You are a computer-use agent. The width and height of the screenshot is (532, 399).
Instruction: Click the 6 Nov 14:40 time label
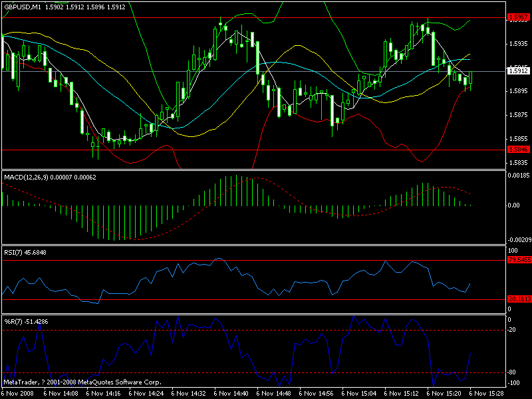[231, 394]
